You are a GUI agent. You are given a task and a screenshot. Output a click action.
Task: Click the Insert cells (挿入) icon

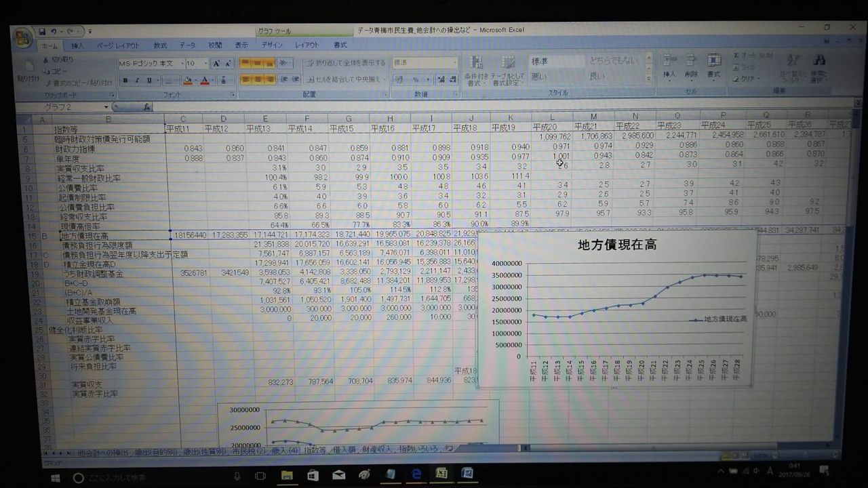pos(669,66)
